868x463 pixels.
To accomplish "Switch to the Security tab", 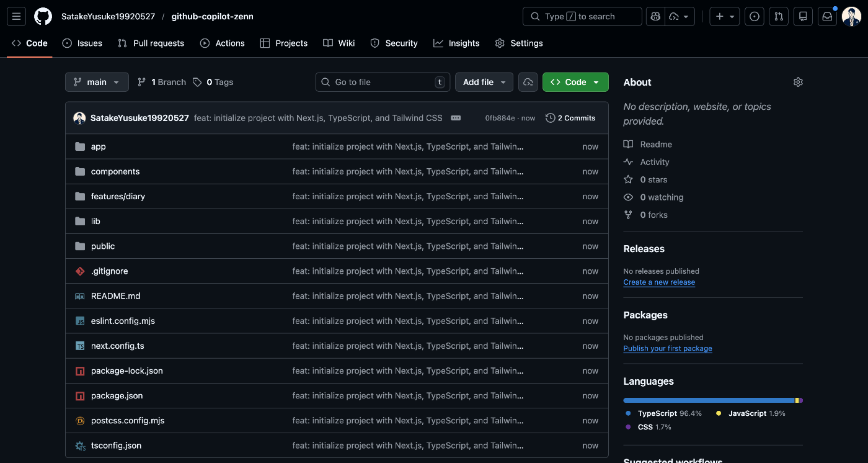I will (x=394, y=43).
